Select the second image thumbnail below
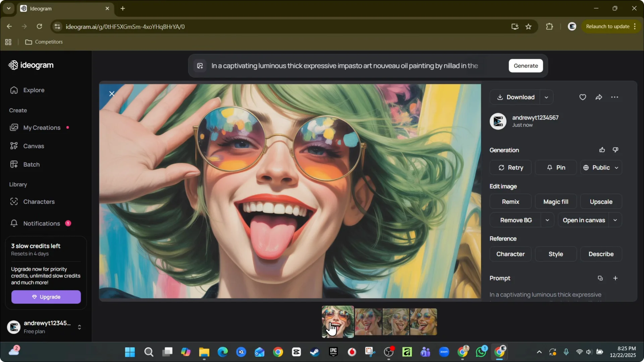Viewport: 644px width, 362px height. click(x=368, y=321)
